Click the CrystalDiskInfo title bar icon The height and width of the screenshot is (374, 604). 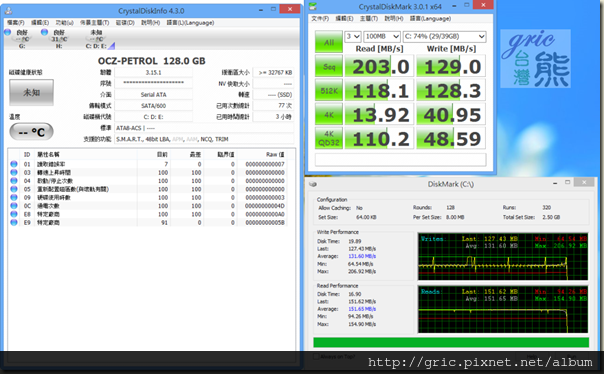tap(8, 11)
